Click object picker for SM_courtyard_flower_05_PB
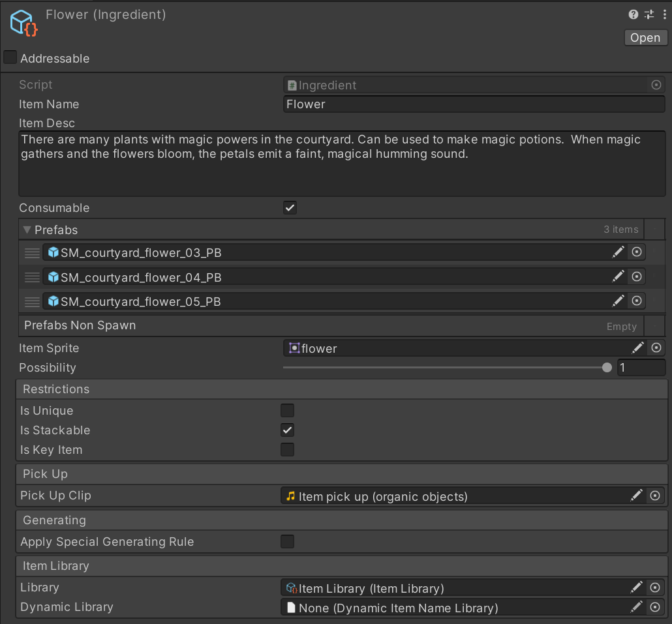 click(637, 301)
